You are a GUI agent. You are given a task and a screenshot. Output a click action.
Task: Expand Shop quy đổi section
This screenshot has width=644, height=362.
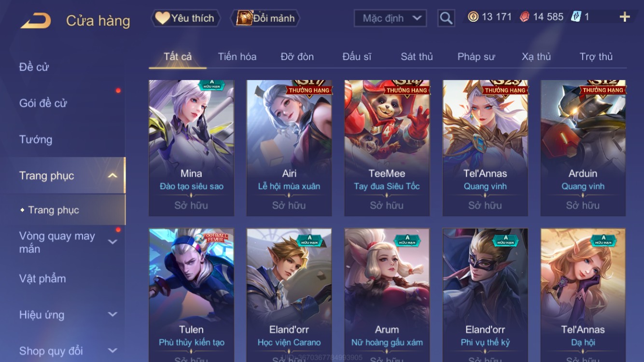(x=112, y=351)
